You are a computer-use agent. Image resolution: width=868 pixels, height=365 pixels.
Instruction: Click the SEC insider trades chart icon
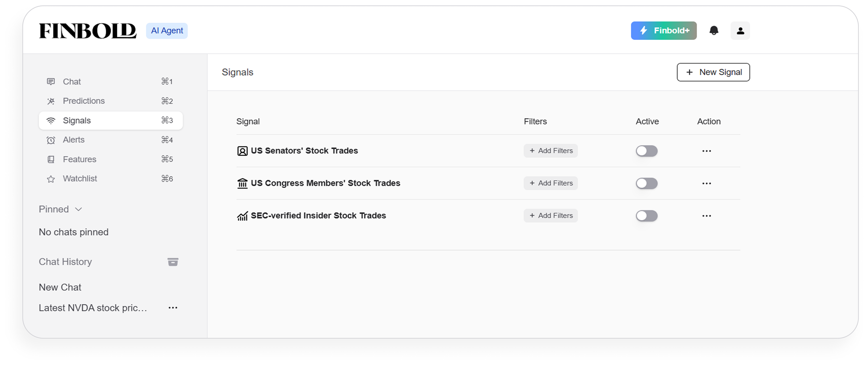[x=242, y=216]
